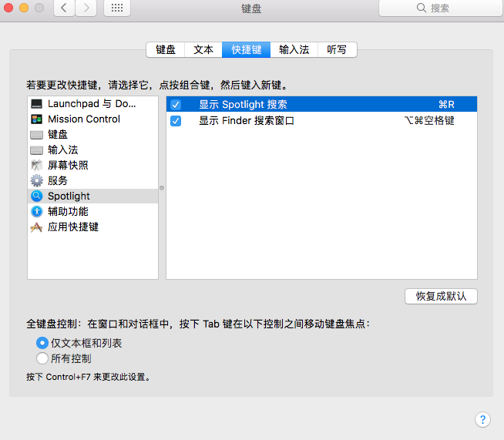This screenshot has width=504, height=440.
Task: Click the Launchpad 与 Dock category icon
Action: (x=36, y=104)
